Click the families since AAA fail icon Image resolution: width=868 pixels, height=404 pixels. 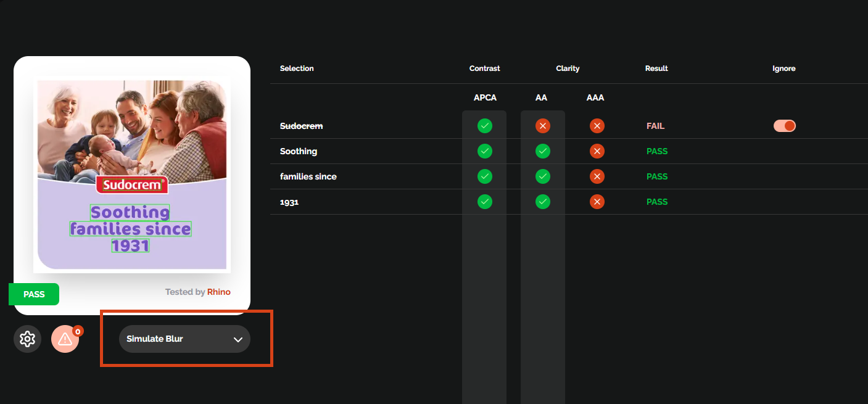tap(597, 176)
